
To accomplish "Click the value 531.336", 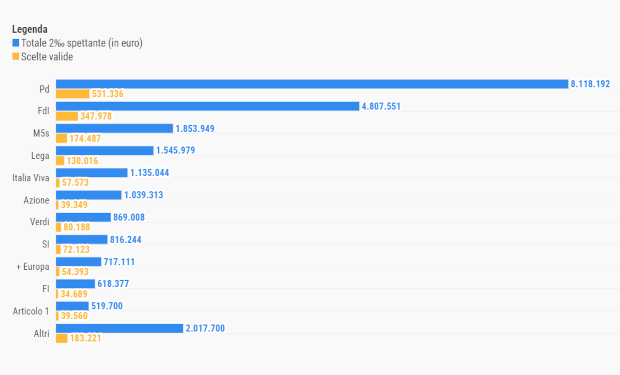I will 108,94.
